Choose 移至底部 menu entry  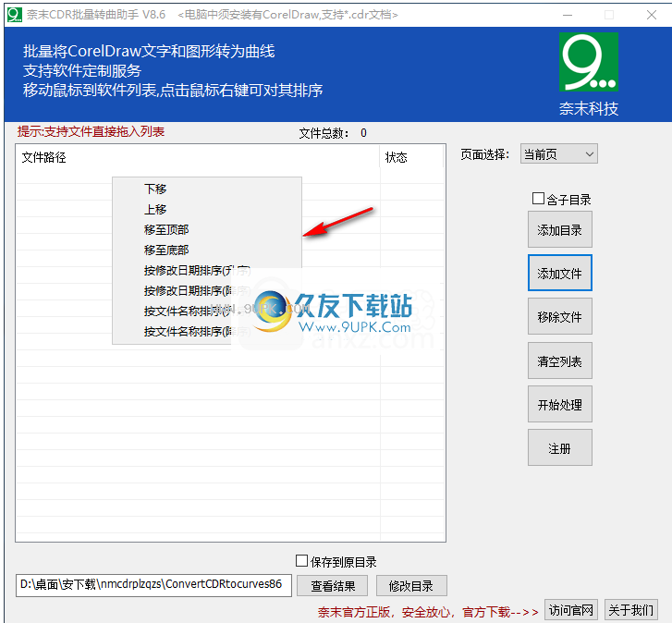click(x=207, y=250)
